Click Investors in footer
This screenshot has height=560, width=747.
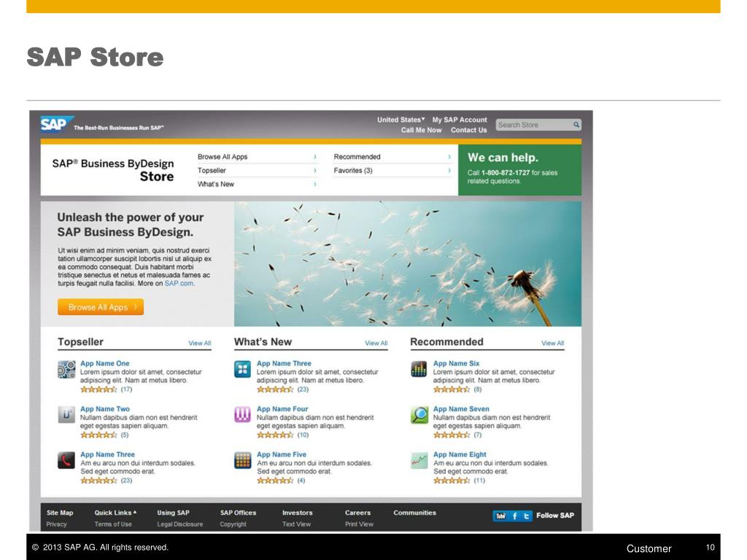(298, 513)
